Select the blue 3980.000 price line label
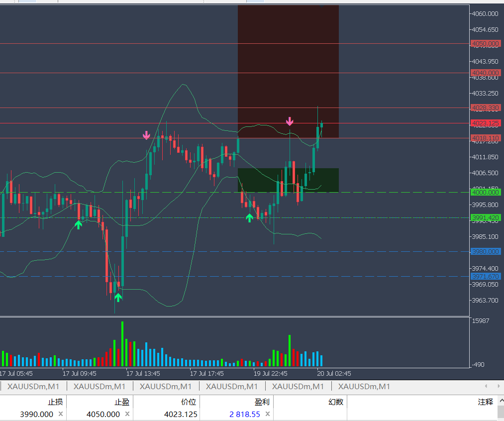The width and height of the screenshot is (504, 421). 486,251
